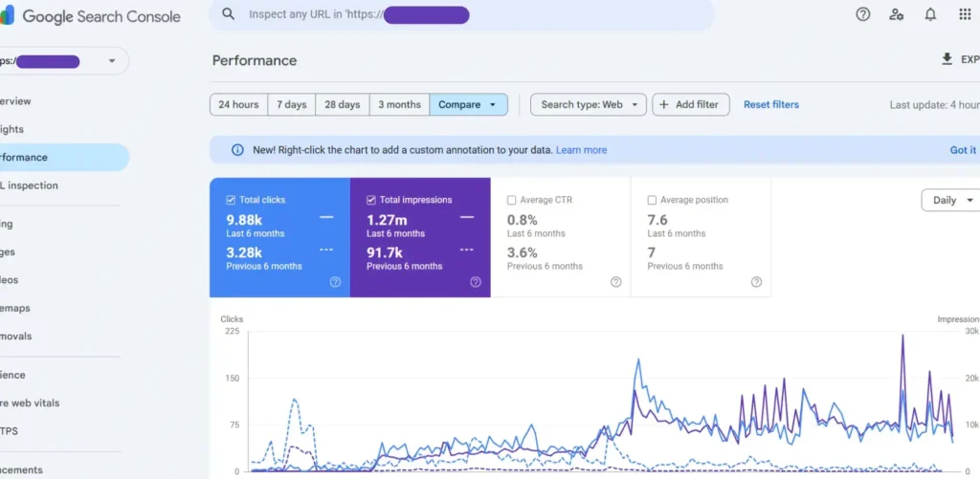
Task: Click help icon on Average position card
Action: tap(756, 282)
